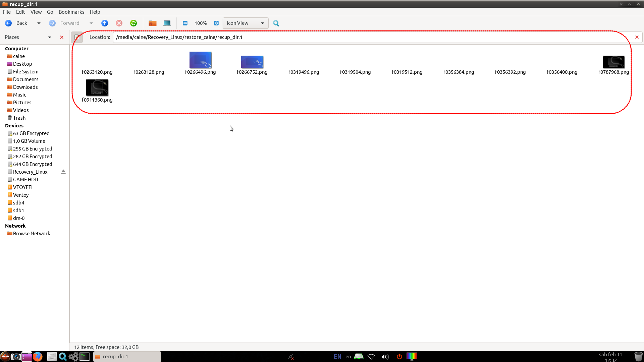Viewport: 644px width, 362px height.
Task: Toggle text-based location entry button
Action: click(x=77, y=37)
